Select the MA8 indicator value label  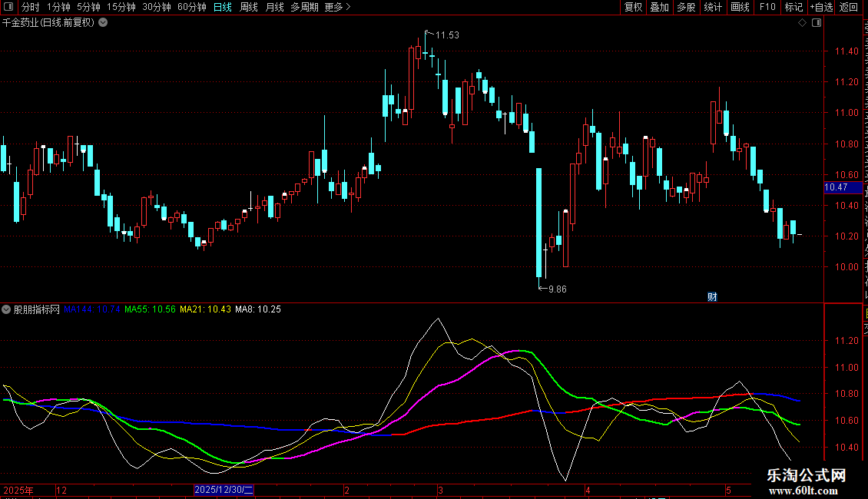coord(258,309)
